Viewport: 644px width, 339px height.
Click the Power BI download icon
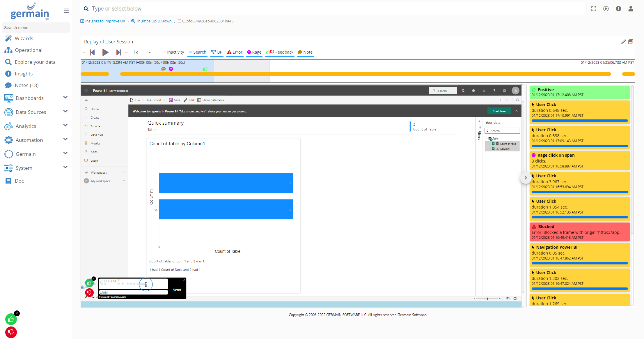coord(484,91)
